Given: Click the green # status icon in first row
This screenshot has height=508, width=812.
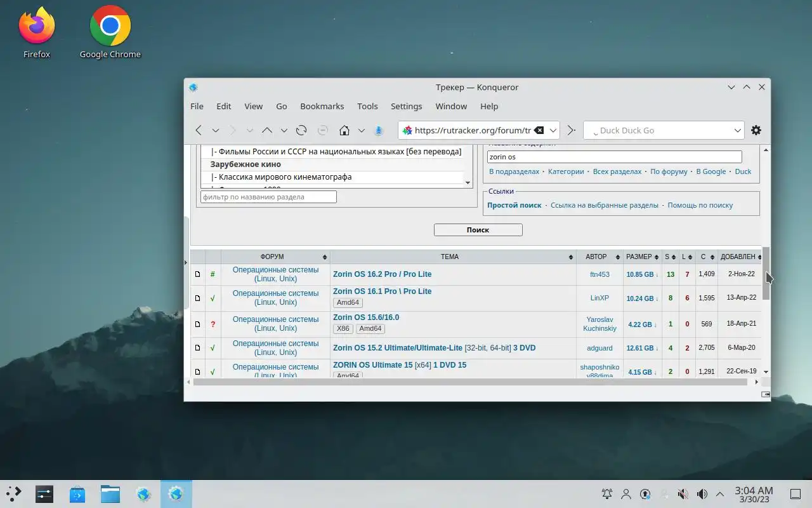Looking at the screenshot, I should point(213,274).
